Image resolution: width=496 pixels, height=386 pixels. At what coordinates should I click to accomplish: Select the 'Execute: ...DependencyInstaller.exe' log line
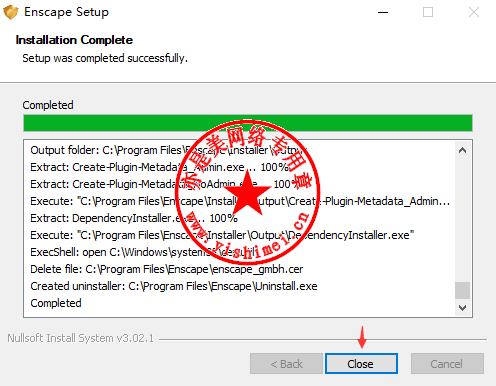[222, 235]
